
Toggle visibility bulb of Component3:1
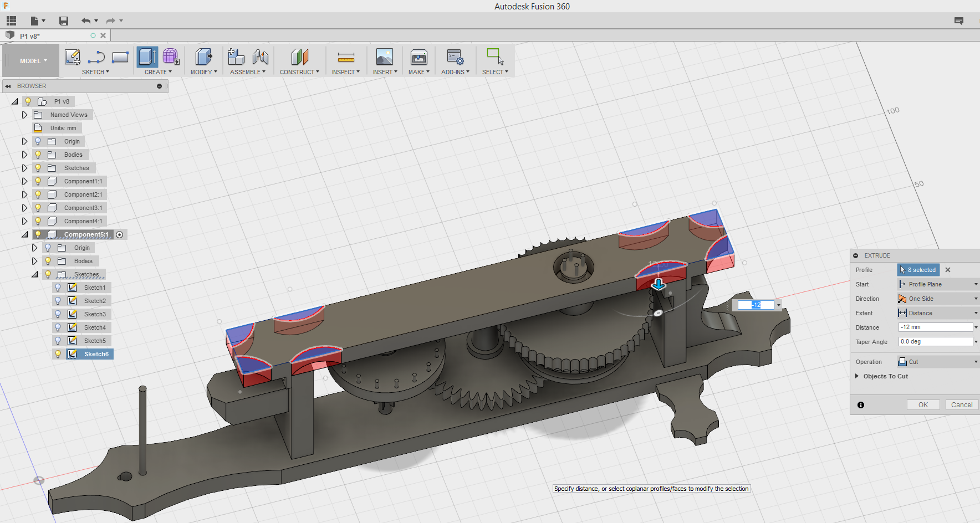(x=38, y=208)
